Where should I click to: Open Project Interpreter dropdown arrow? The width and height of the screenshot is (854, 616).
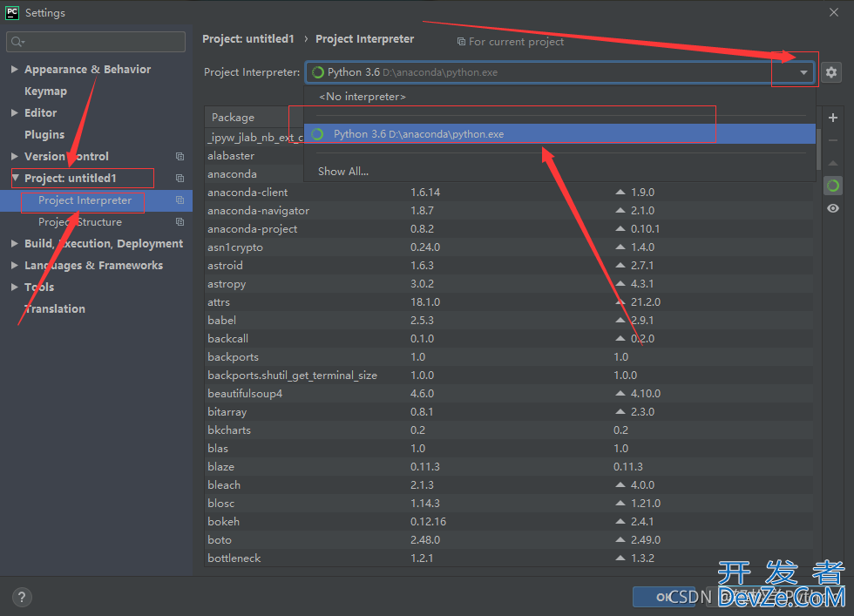click(x=803, y=72)
